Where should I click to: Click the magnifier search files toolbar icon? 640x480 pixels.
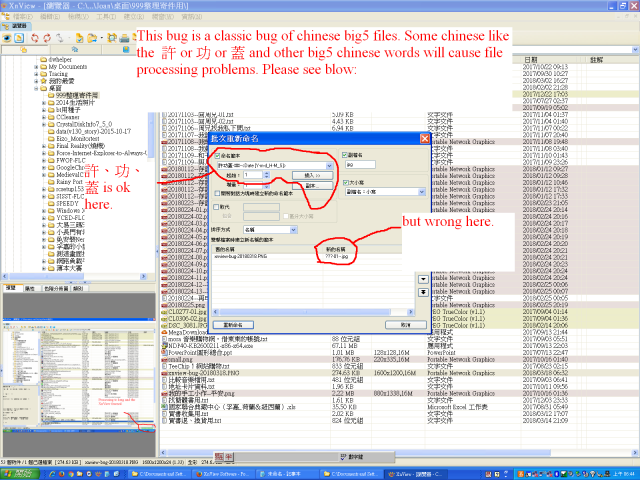point(112,38)
